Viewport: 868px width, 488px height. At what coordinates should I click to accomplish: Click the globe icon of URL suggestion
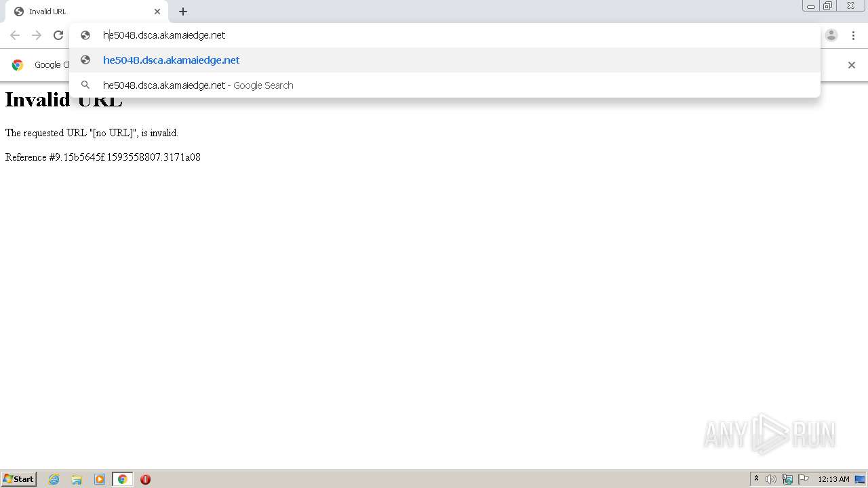tap(85, 60)
